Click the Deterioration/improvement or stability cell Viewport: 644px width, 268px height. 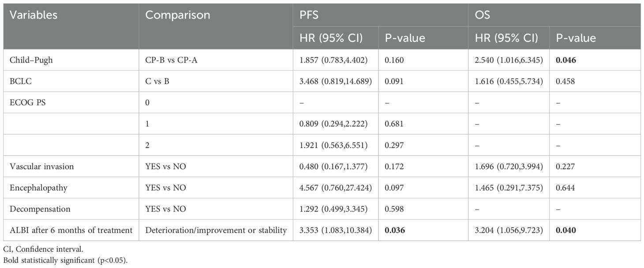pyautogui.click(x=216, y=230)
